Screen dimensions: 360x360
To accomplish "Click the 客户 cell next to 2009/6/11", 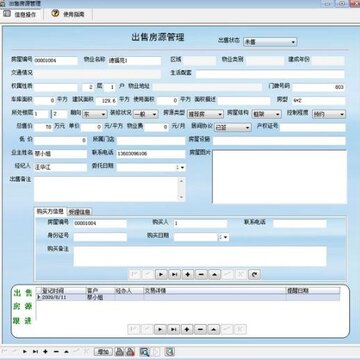I will [x=100, y=297].
